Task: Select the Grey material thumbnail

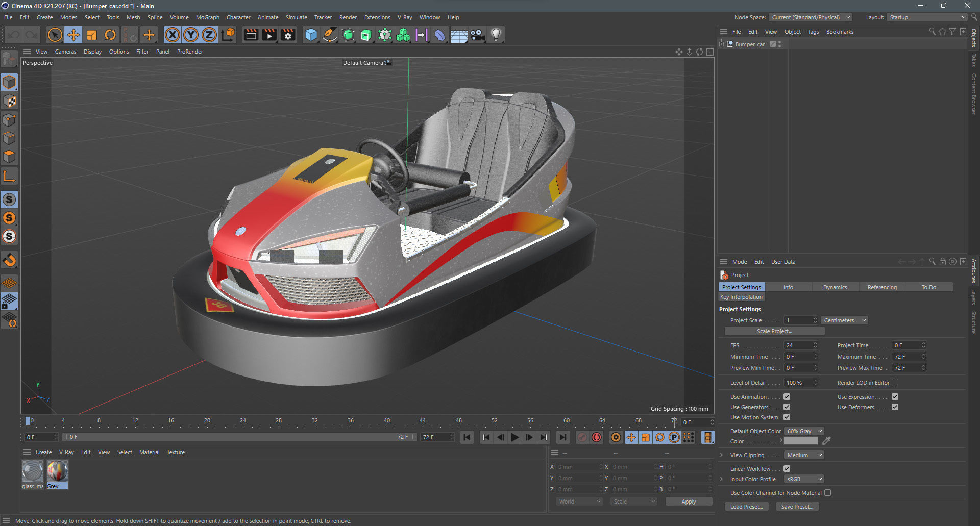Action: click(57, 471)
